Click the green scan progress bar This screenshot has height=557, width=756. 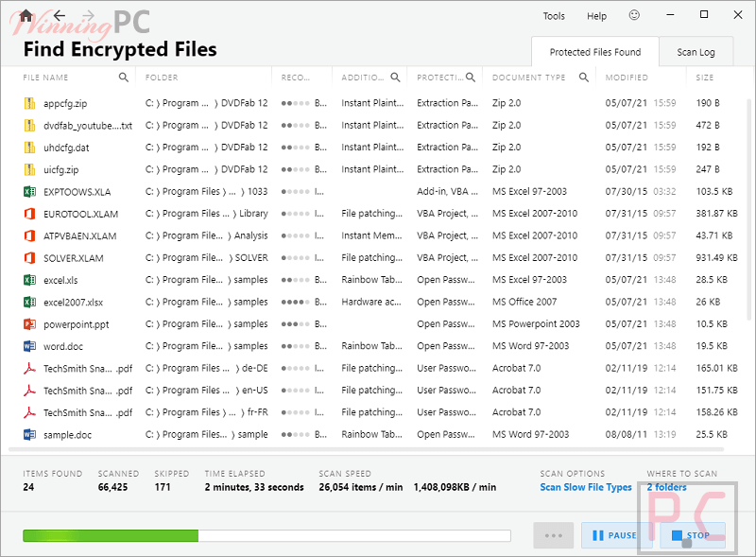click(266, 535)
